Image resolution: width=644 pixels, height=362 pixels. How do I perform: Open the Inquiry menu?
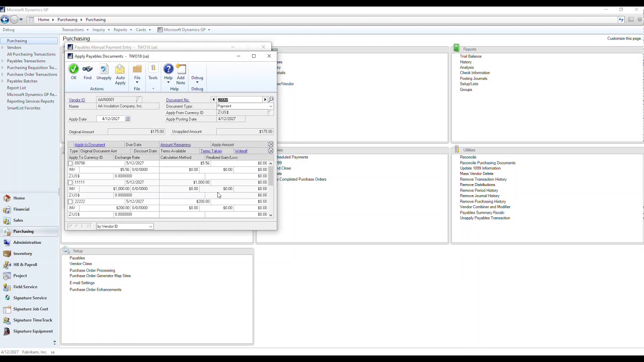click(101, 30)
